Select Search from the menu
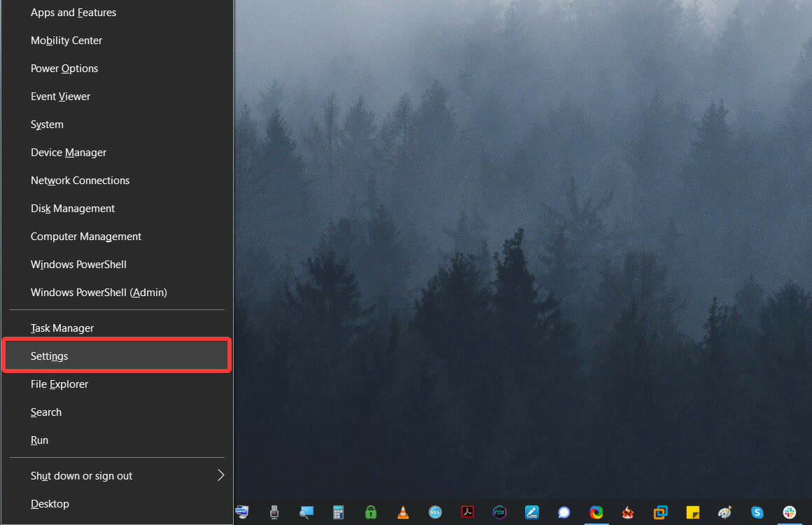The width and height of the screenshot is (812, 525). tap(117, 412)
